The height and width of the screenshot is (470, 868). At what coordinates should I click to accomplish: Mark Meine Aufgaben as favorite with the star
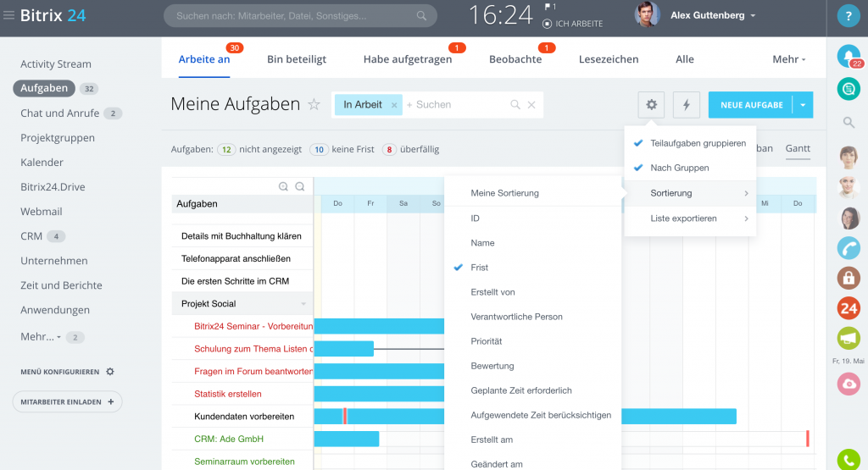click(314, 104)
